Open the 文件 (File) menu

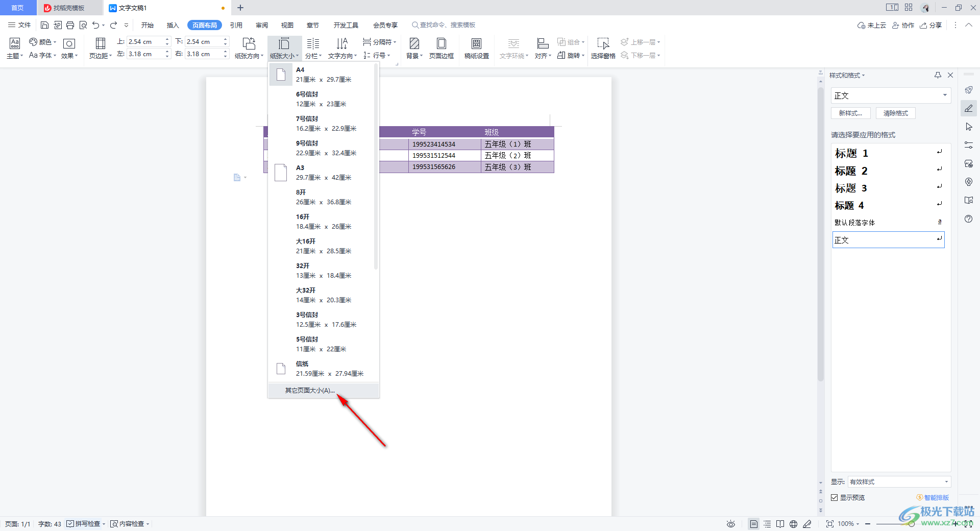pos(19,25)
